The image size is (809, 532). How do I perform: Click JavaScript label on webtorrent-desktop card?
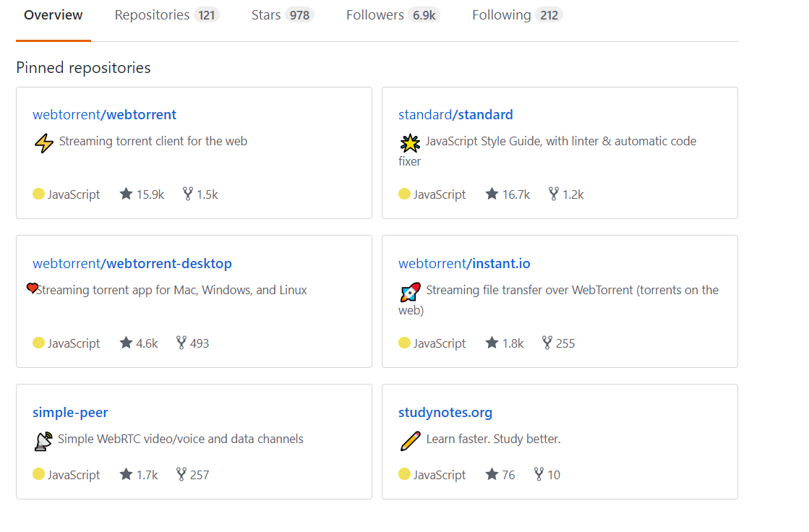click(74, 343)
